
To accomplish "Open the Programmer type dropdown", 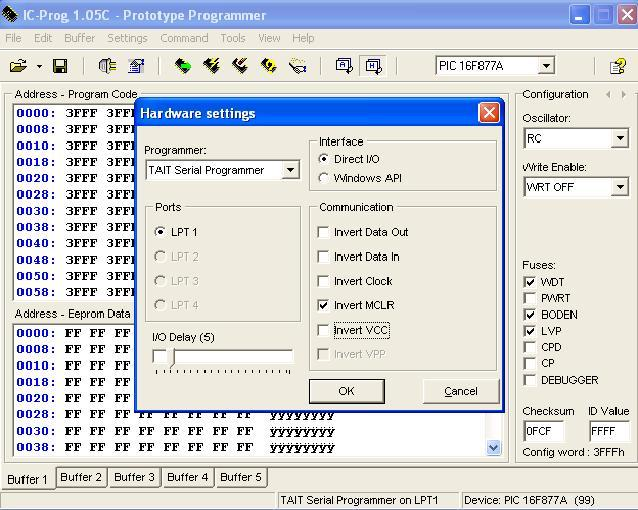I will (x=291, y=170).
